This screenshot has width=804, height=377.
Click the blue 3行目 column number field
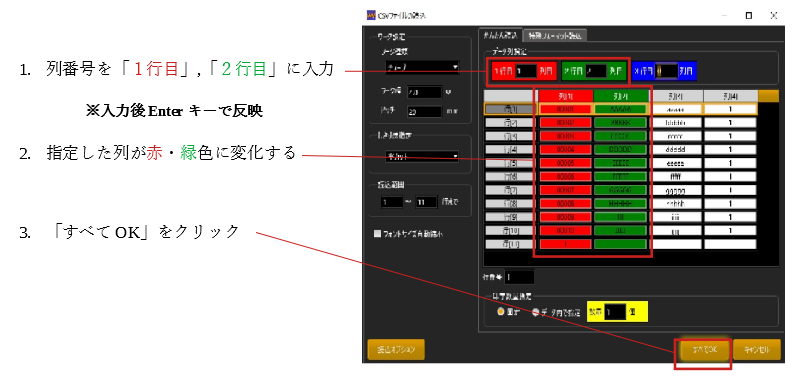[667, 71]
